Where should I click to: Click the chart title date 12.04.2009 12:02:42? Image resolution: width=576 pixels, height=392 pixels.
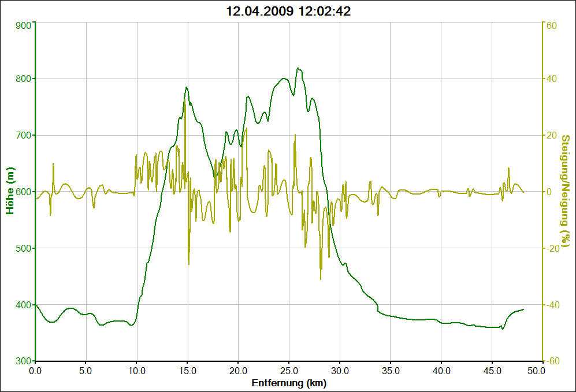[x=288, y=11]
